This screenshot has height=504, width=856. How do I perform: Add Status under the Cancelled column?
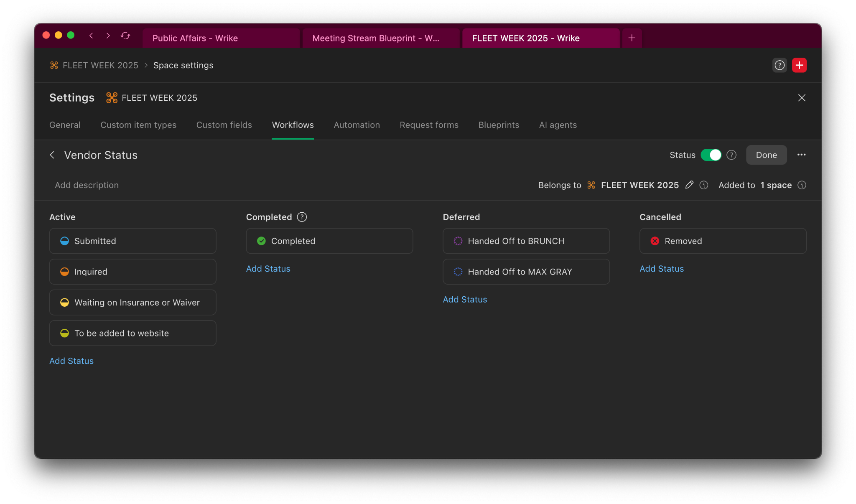point(662,269)
